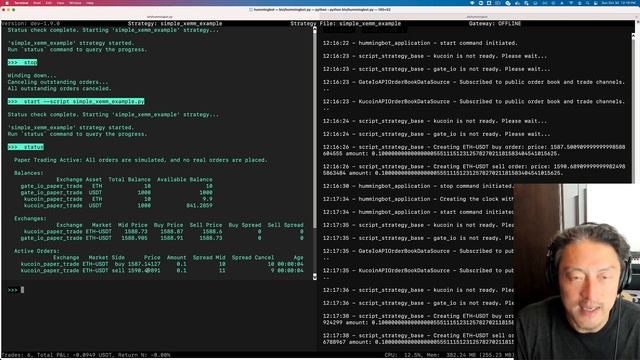Click gate_io_paper_trade ETH-USDT exchange row
This screenshot has height=360, width=640.
click(162, 238)
